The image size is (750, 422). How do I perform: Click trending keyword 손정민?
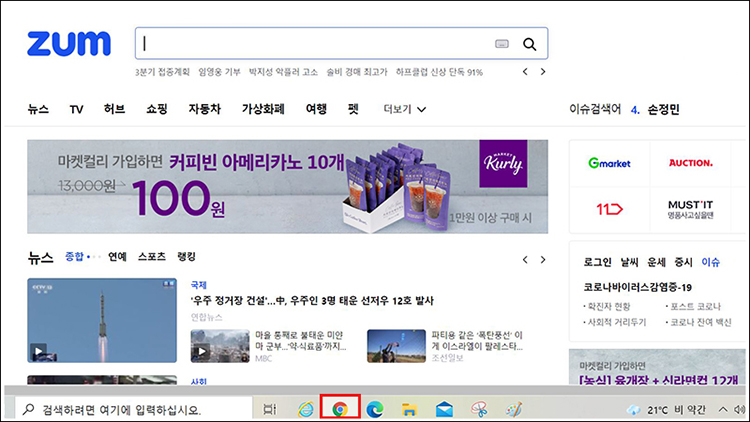click(x=663, y=110)
